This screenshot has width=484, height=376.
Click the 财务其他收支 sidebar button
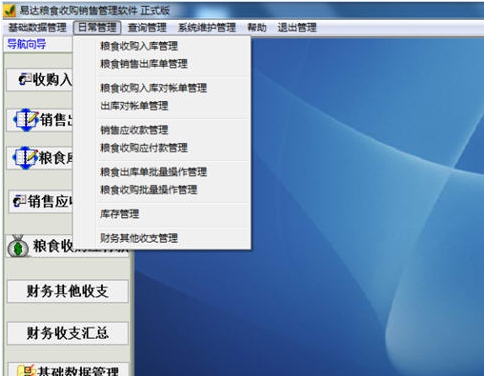[x=68, y=291]
